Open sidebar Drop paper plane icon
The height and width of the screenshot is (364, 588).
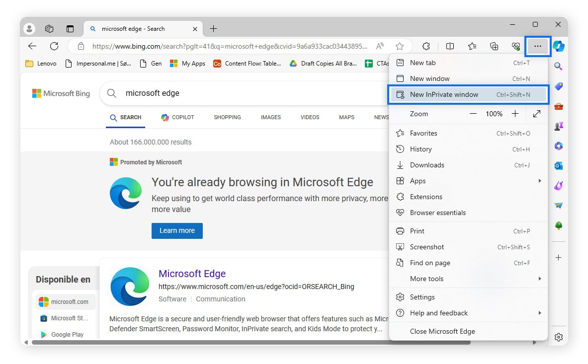558,205
